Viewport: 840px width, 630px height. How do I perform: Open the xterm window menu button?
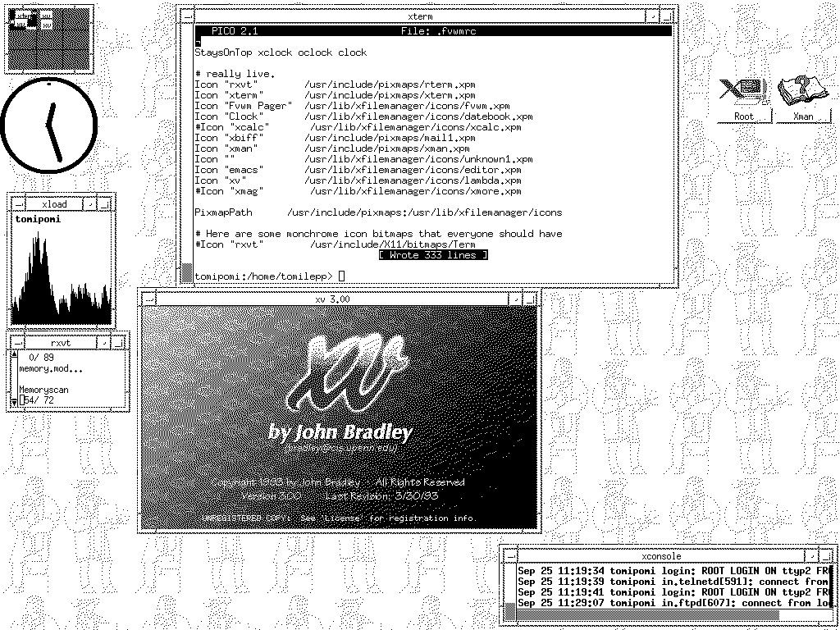(188, 16)
